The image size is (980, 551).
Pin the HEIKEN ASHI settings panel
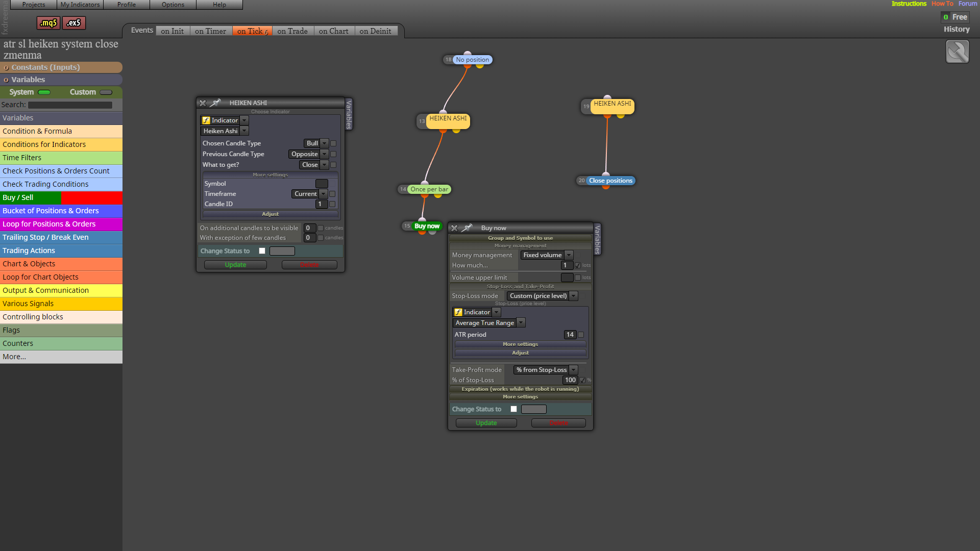[x=216, y=103]
